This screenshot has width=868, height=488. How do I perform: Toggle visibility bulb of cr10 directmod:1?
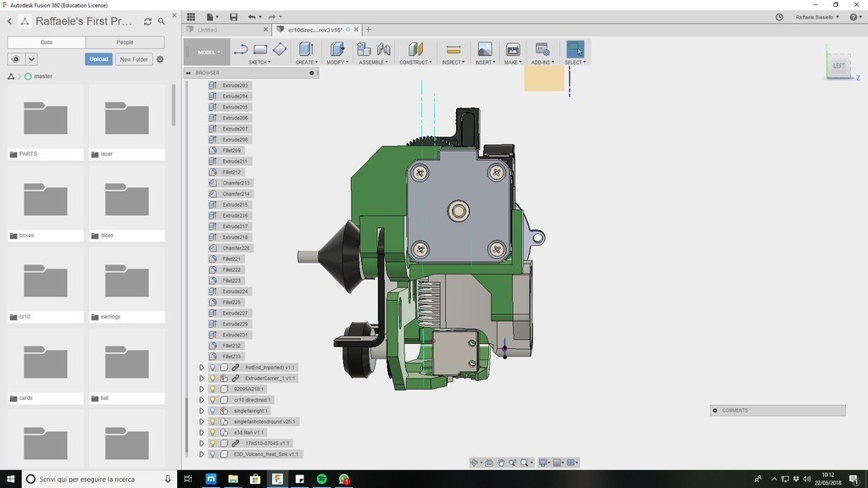[213, 400]
